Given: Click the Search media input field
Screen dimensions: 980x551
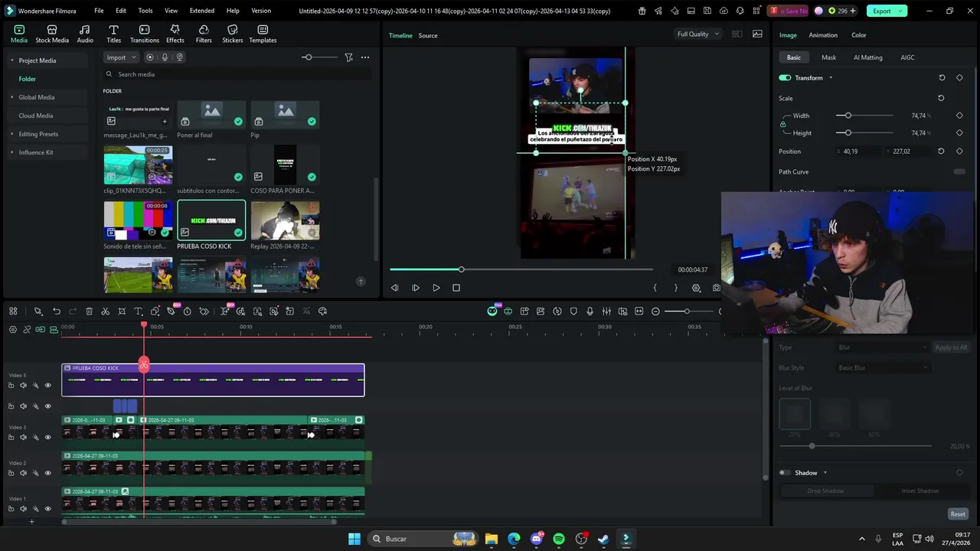Looking at the screenshot, I should point(237,74).
